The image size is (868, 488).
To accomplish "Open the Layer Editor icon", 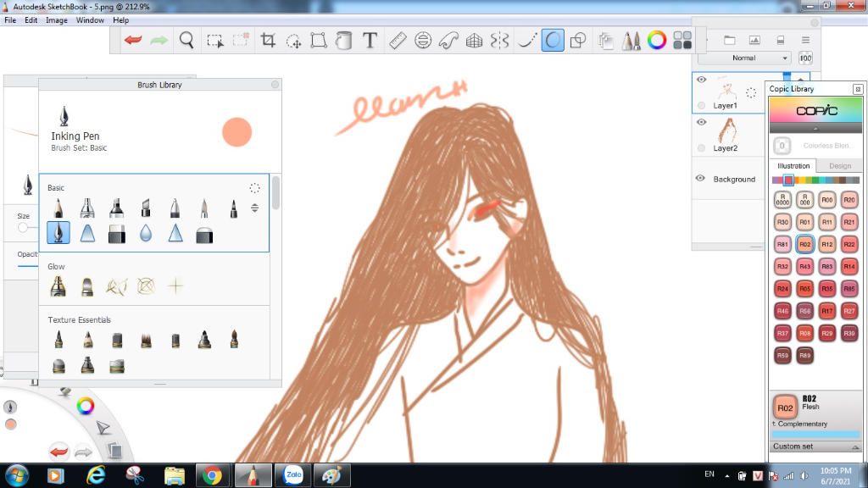I will (605, 41).
